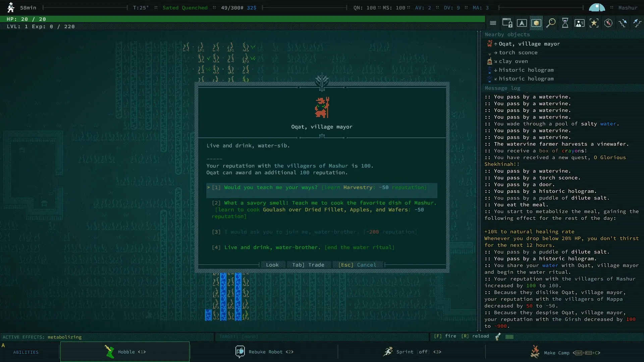The image size is (644, 362).
Task: Click the hourglass wait icon
Action: click(565, 23)
